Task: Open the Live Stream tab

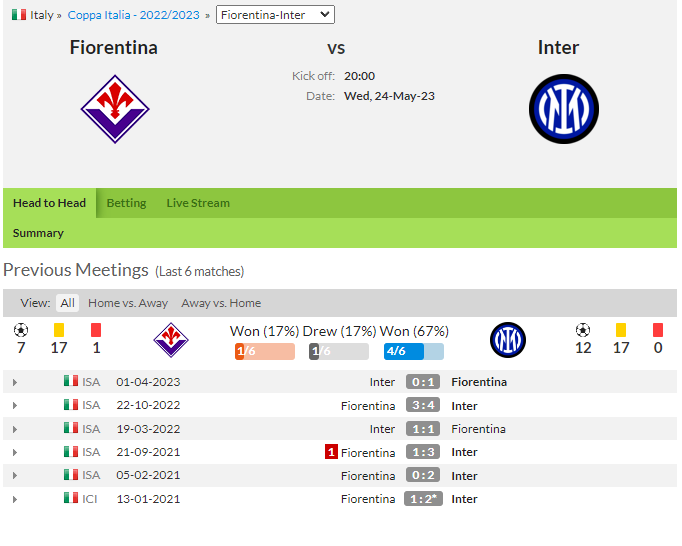Action: tap(198, 203)
